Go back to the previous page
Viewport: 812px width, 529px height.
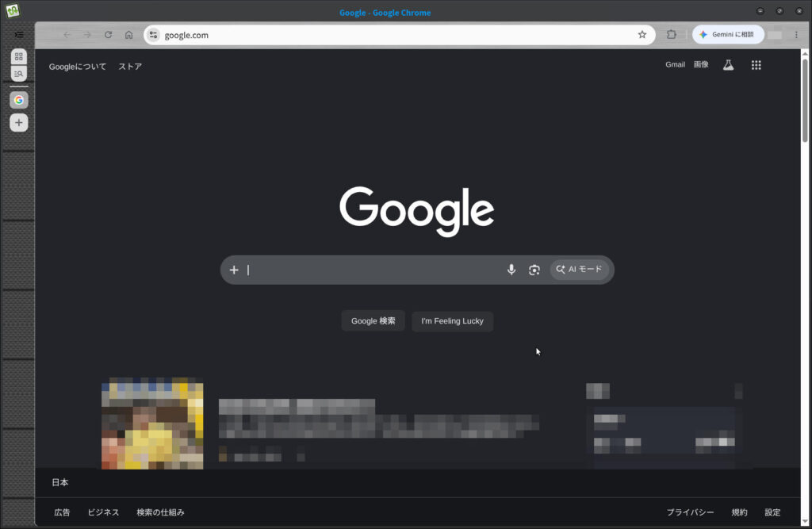[67, 35]
